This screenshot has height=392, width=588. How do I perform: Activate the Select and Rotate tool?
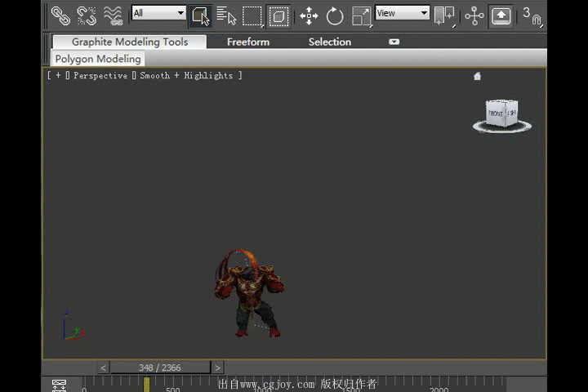[335, 15]
